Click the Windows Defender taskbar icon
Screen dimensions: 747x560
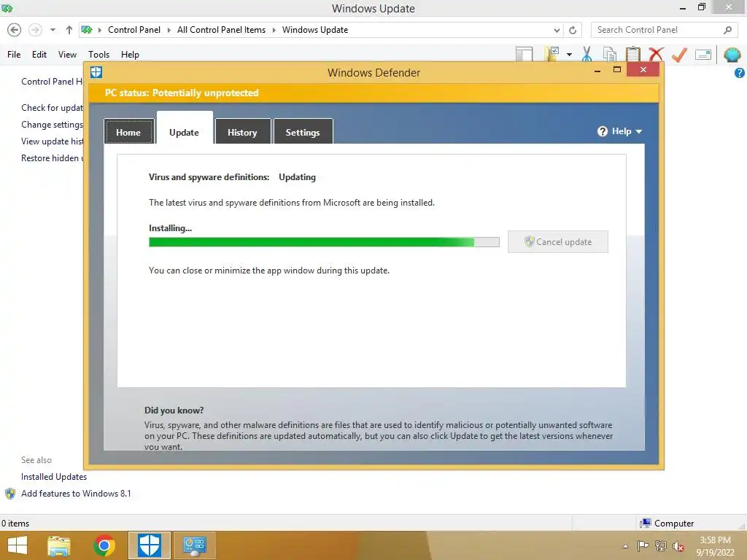(x=149, y=545)
